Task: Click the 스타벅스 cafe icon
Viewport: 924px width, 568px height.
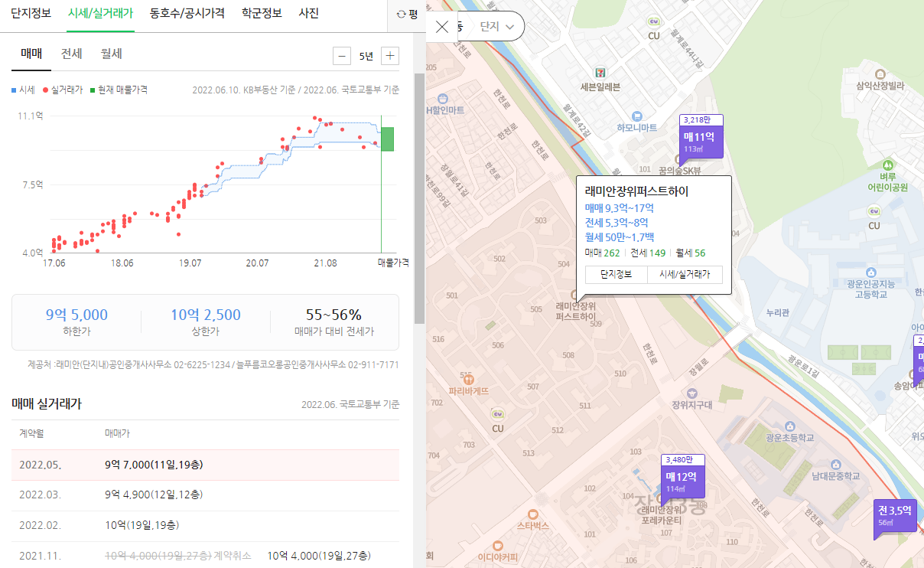Action: 533,513
